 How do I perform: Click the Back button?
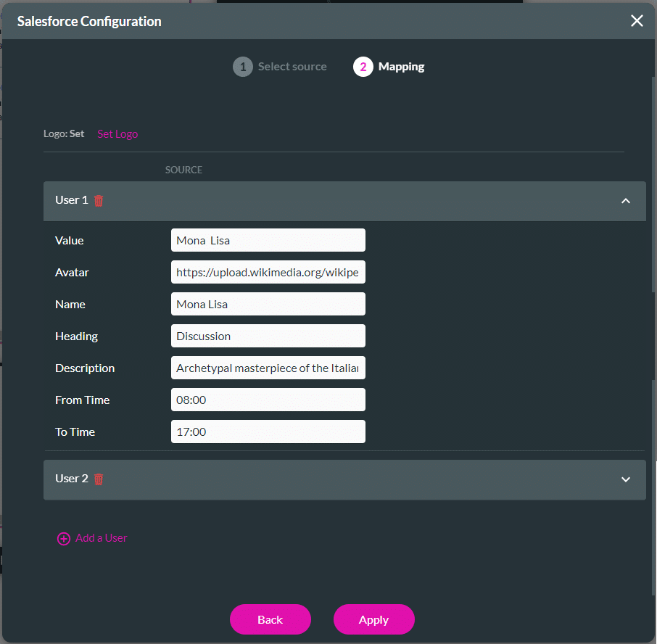coord(270,619)
